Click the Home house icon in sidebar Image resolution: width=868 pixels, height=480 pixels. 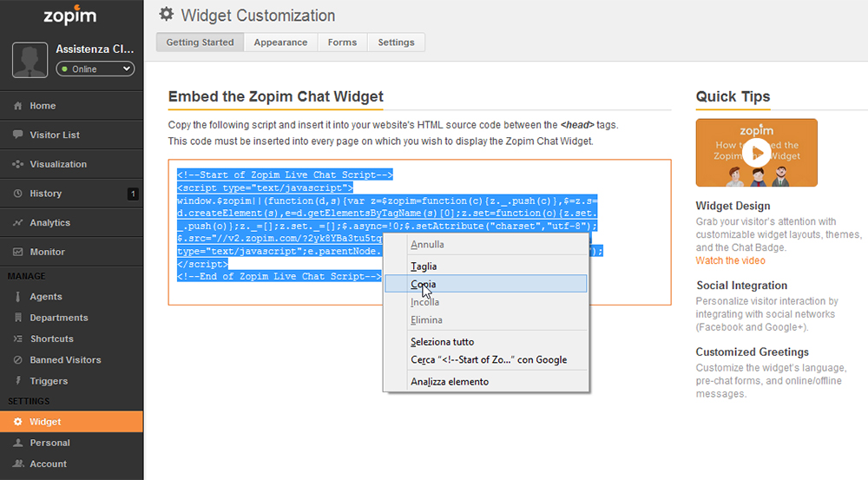(17, 106)
